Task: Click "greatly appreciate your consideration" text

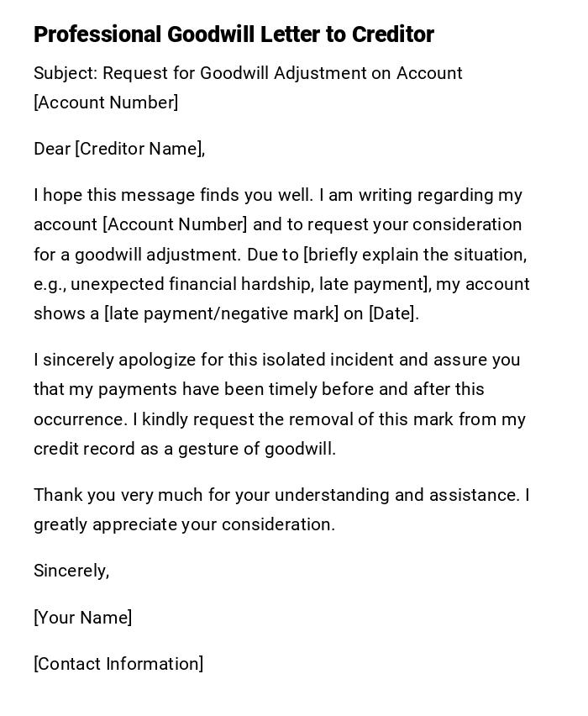Action: coord(184,524)
